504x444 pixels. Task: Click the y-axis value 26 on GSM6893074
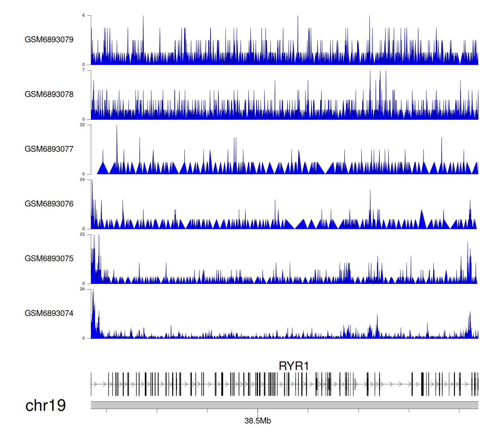82,289
